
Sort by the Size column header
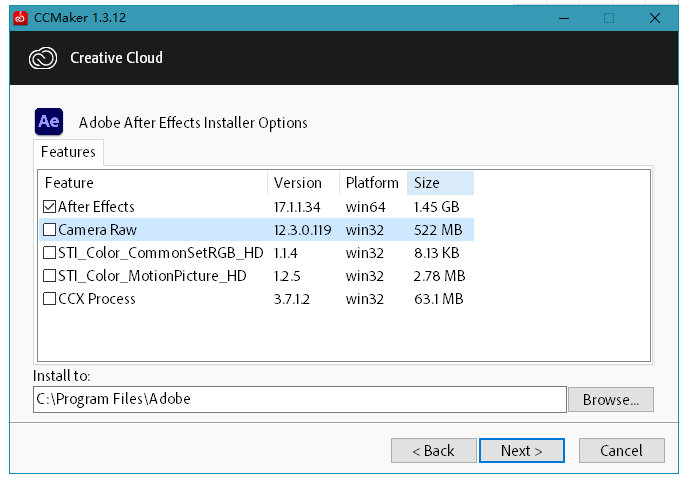point(440,183)
